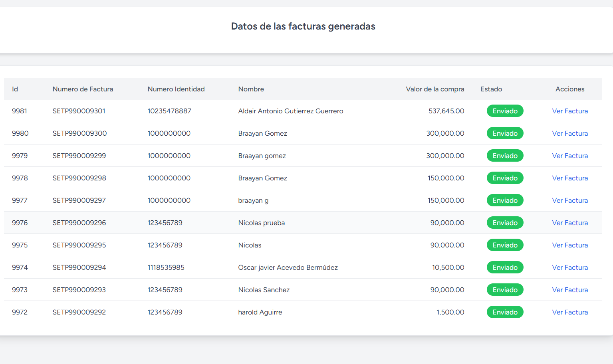The image size is (613, 364).
Task: Click the Numero Identidad column header
Action: point(176,89)
